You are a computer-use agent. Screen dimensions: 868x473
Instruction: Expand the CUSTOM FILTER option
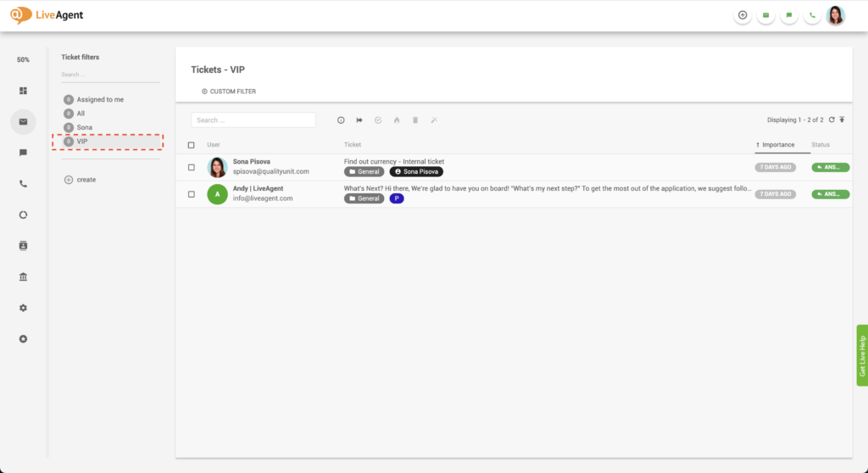[229, 92]
